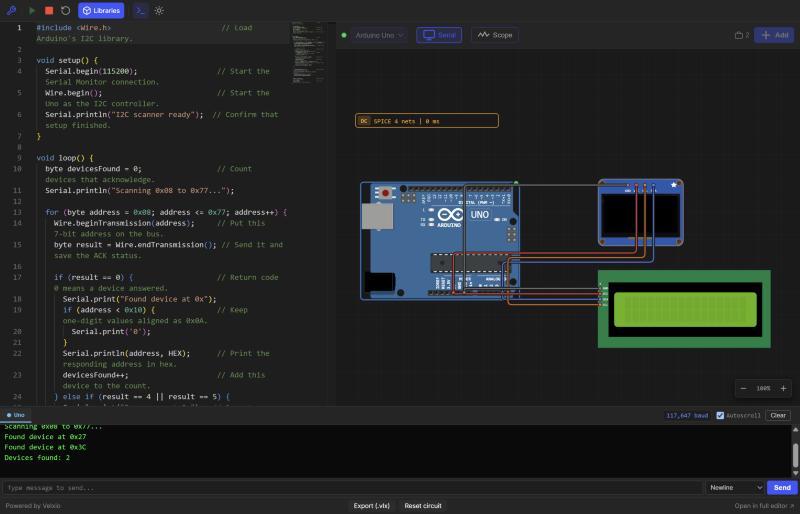Select the OLED display component

pyautogui.click(x=640, y=214)
